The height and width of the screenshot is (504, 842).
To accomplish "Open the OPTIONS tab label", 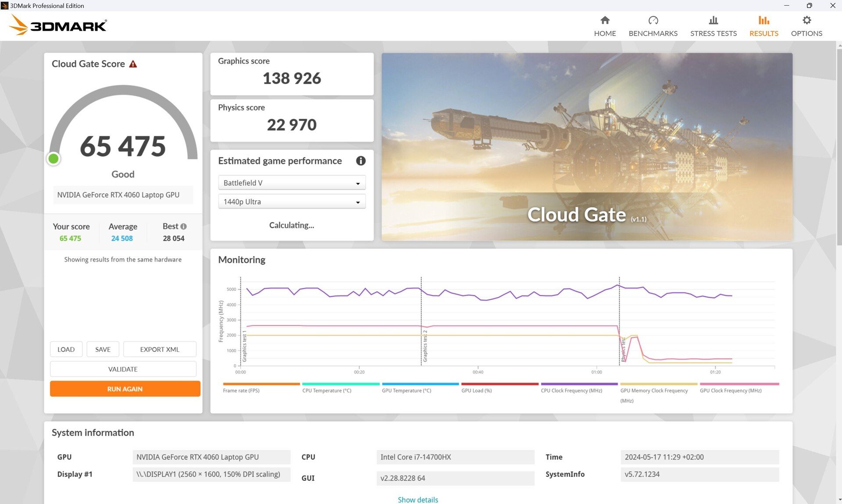I will 806,33.
